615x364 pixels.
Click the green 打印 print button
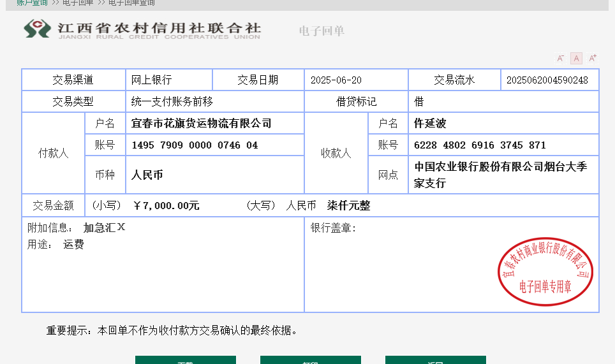coord(311,360)
